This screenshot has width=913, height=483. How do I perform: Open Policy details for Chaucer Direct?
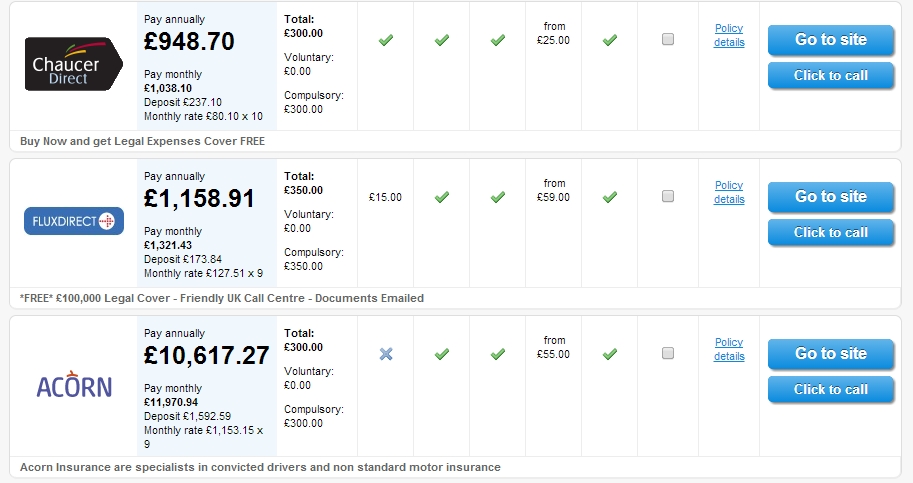click(x=729, y=35)
